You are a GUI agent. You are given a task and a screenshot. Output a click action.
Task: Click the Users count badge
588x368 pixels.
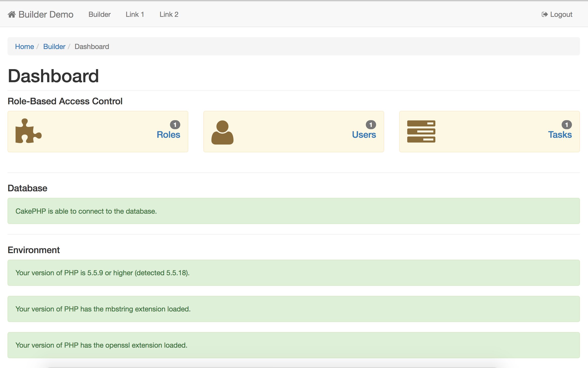pyautogui.click(x=371, y=125)
